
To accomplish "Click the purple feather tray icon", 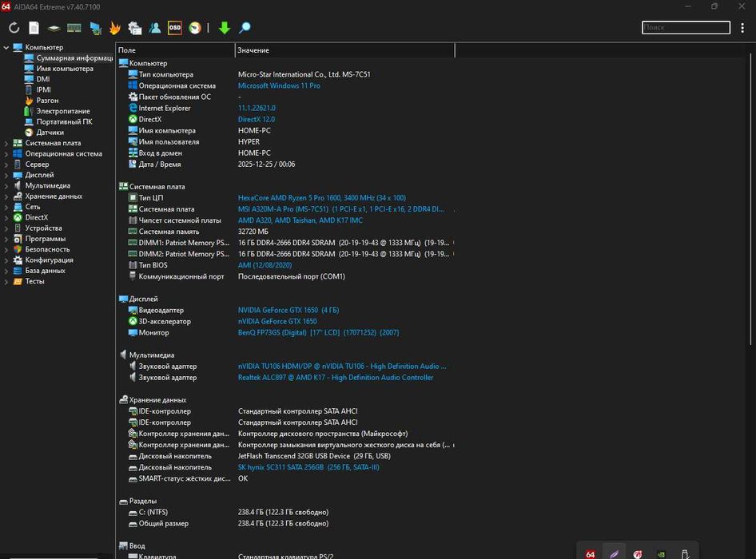I will pyautogui.click(x=614, y=554).
